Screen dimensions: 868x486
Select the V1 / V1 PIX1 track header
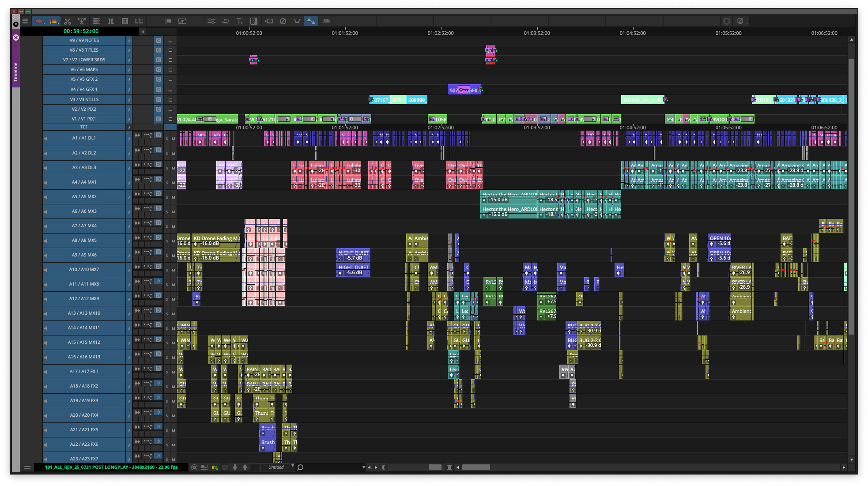(84, 119)
